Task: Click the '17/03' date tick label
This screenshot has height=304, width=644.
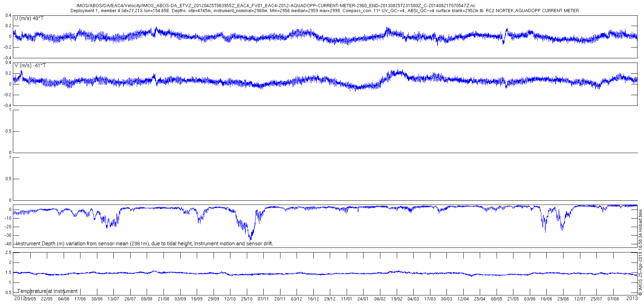Action: (x=430, y=299)
